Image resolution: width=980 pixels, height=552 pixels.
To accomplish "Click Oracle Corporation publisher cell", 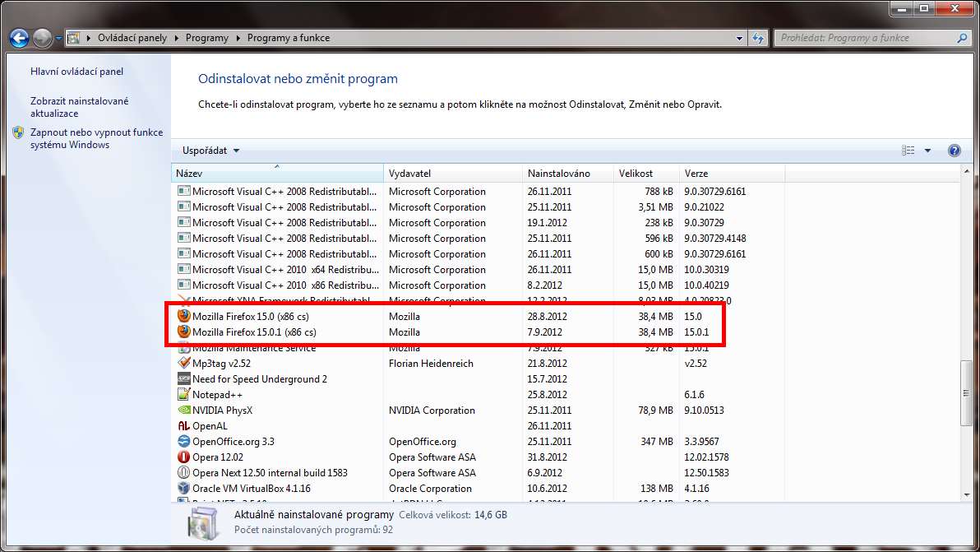I will tap(430, 488).
